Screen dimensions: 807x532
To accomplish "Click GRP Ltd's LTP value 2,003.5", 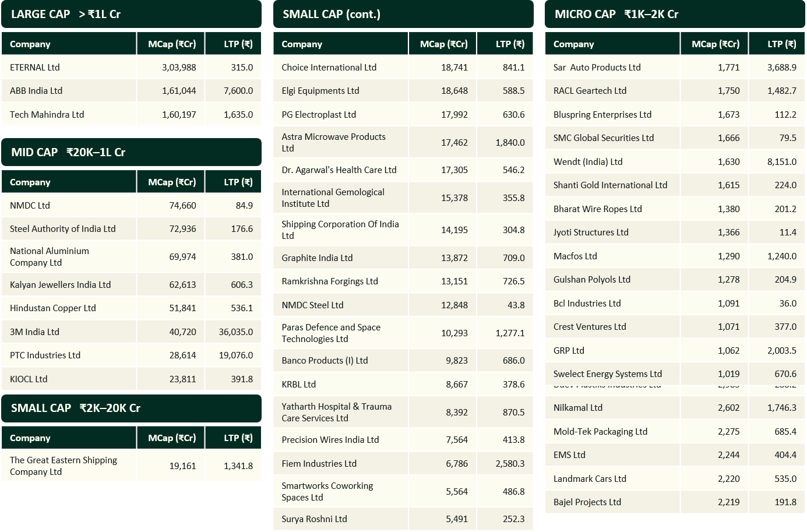I will [x=782, y=351].
